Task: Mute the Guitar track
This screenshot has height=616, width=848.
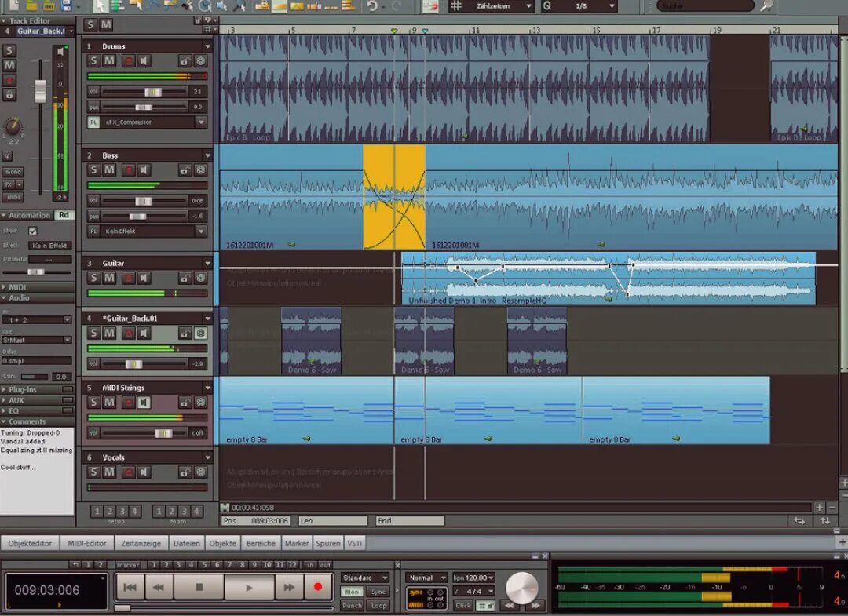Action: tap(110, 278)
